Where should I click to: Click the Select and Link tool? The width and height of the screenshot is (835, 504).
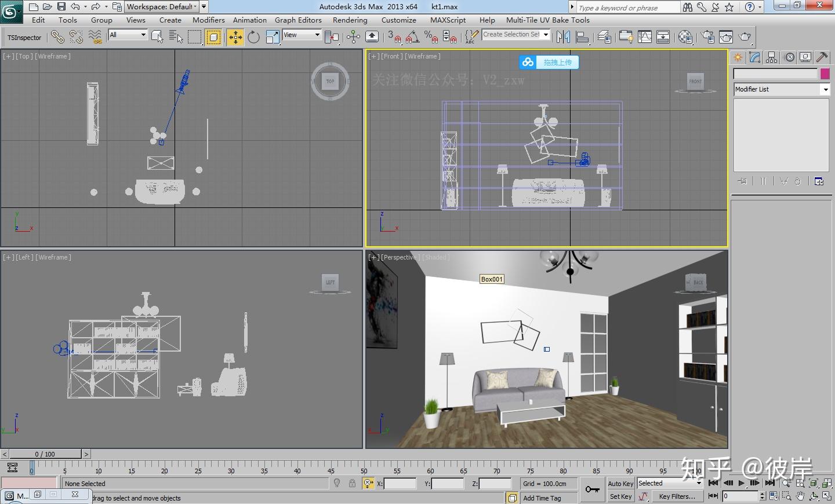(57, 37)
